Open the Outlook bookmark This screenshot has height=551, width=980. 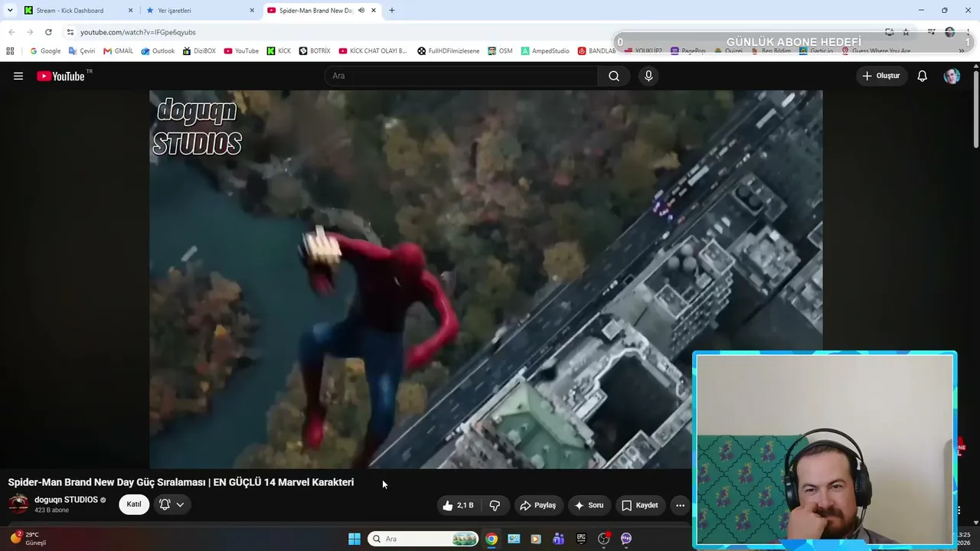pos(158,51)
